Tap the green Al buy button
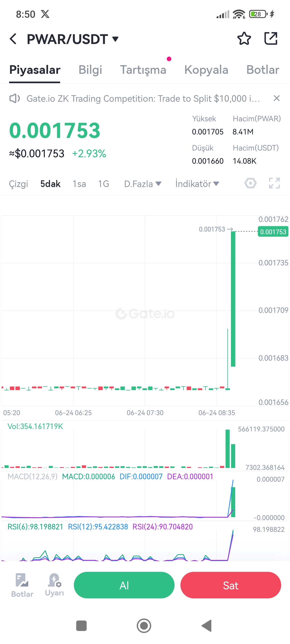 (124, 585)
